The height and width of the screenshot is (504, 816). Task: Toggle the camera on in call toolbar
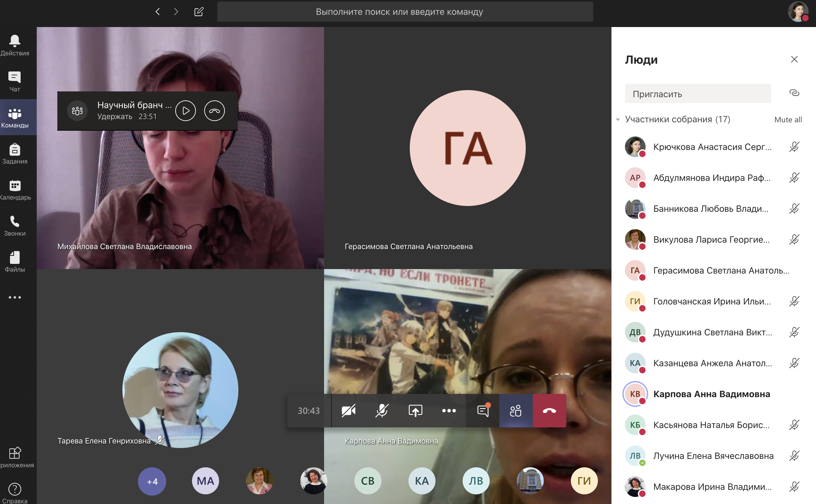(x=349, y=411)
